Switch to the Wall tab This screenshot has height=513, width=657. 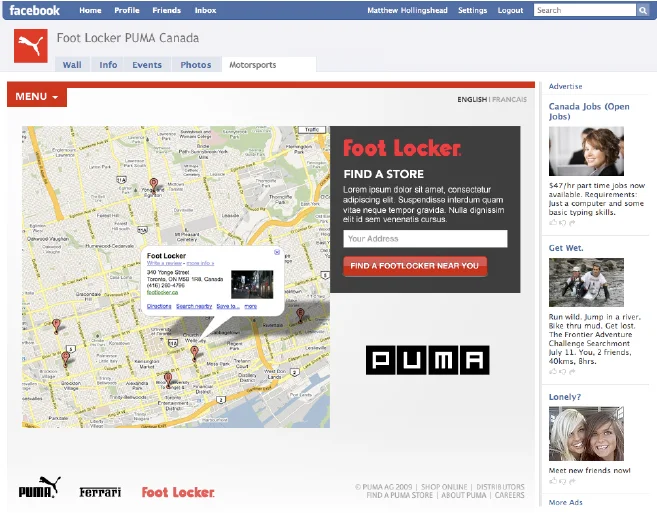pyautogui.click(x=72, y=65)
